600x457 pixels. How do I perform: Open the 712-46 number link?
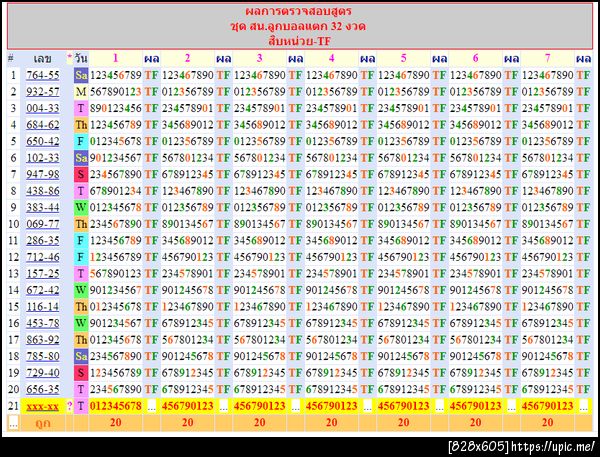tap(42, 257)
